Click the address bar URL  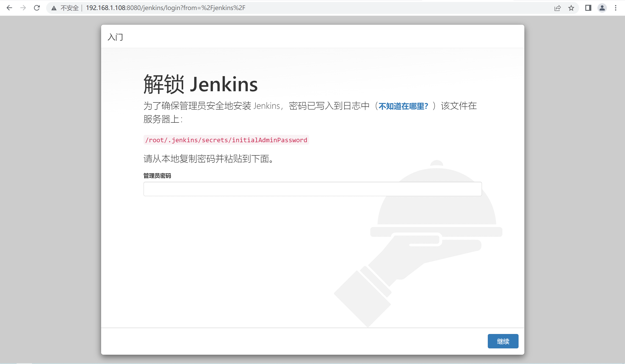tap(166, 8)
